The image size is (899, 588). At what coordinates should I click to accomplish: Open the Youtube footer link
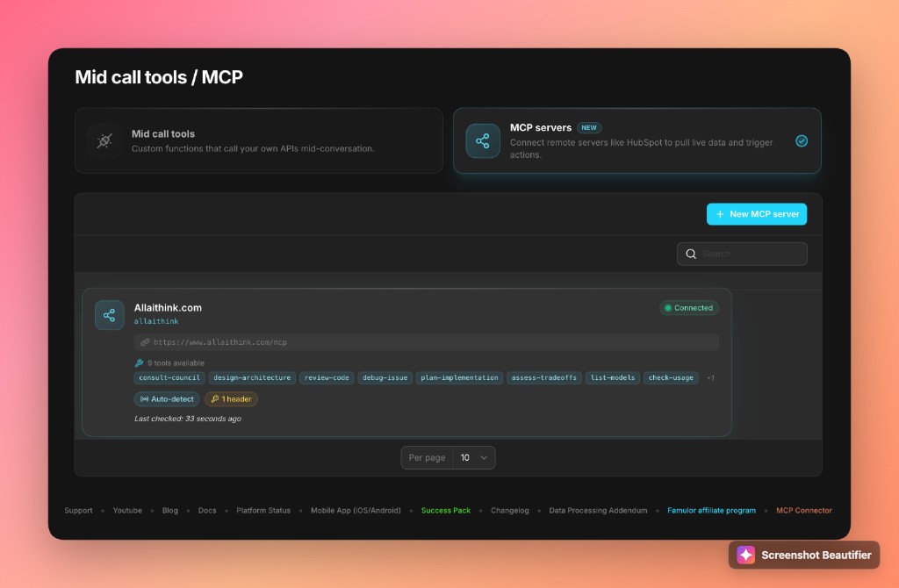click(x=127, y=511)
